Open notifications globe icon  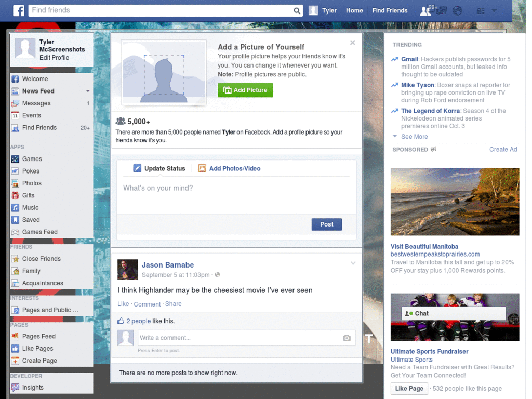457,11
